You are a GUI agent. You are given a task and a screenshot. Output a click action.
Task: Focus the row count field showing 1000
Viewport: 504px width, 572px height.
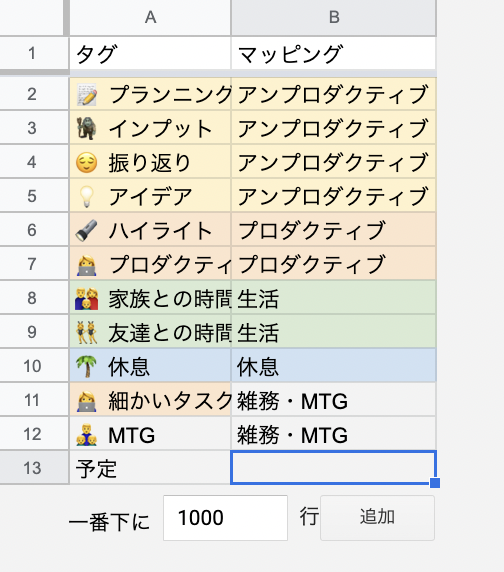click(x=225, y=518)
